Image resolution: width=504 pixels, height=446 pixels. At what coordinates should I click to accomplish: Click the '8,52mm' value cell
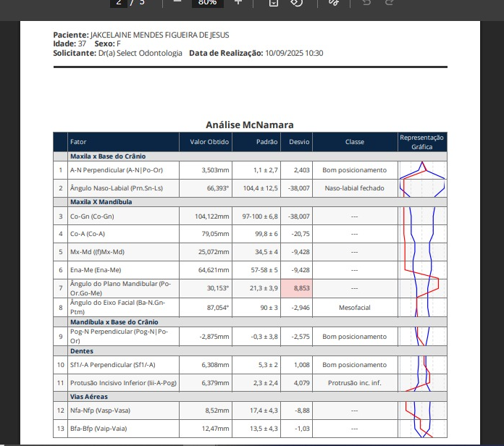point(206,411)
